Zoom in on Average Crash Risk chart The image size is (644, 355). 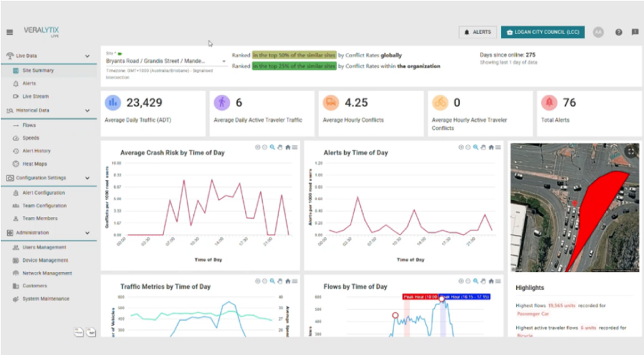click(x=258, y=147)
